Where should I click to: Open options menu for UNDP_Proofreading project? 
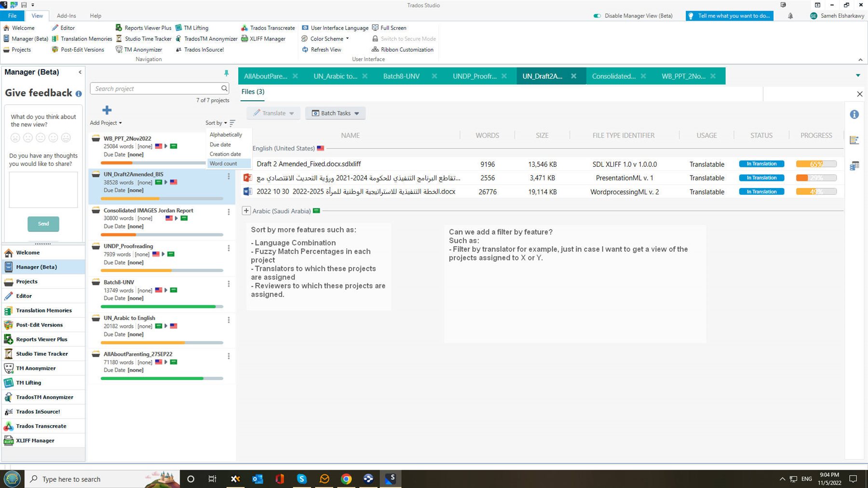pyautogui.click(x=229, y=248)
